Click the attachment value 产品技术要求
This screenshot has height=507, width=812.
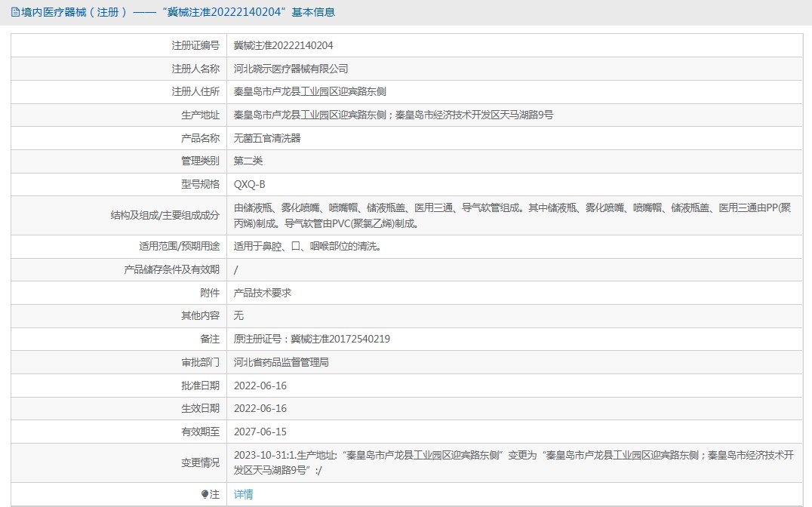[x=262, y=293]
